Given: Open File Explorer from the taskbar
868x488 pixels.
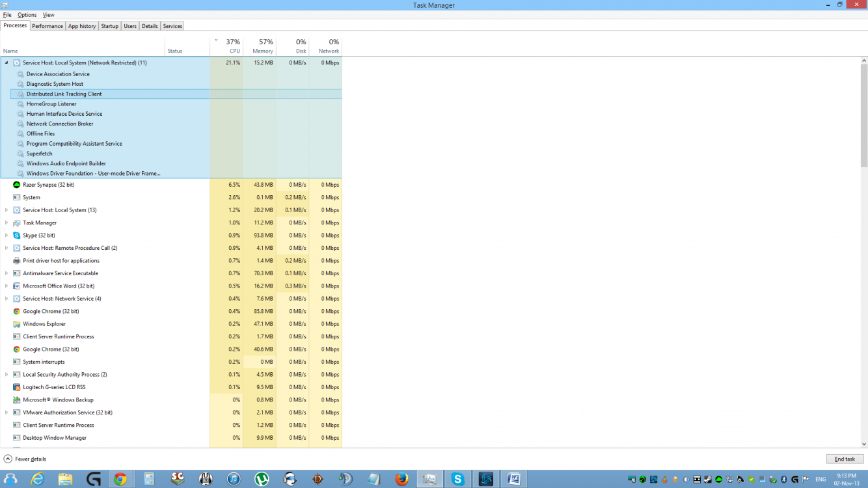Looking at the screenshot, I should pos(64,480).
